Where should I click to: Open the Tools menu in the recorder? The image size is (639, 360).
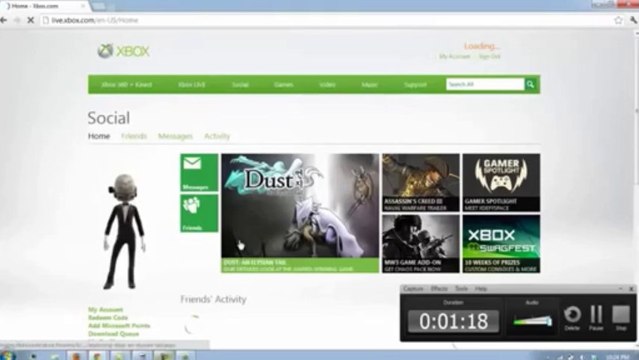(x=461, y=289)
